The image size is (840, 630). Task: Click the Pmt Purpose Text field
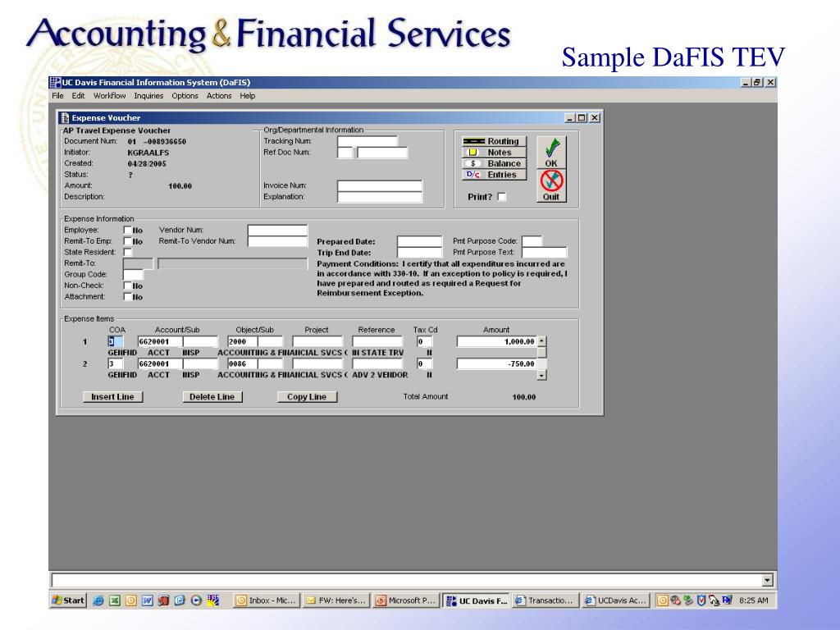545,253
